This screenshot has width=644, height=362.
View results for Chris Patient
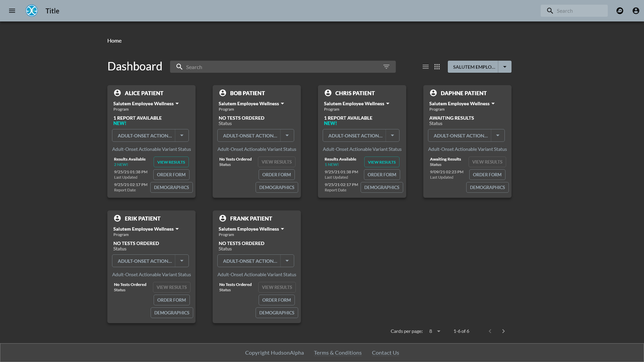tap(382, 162)
